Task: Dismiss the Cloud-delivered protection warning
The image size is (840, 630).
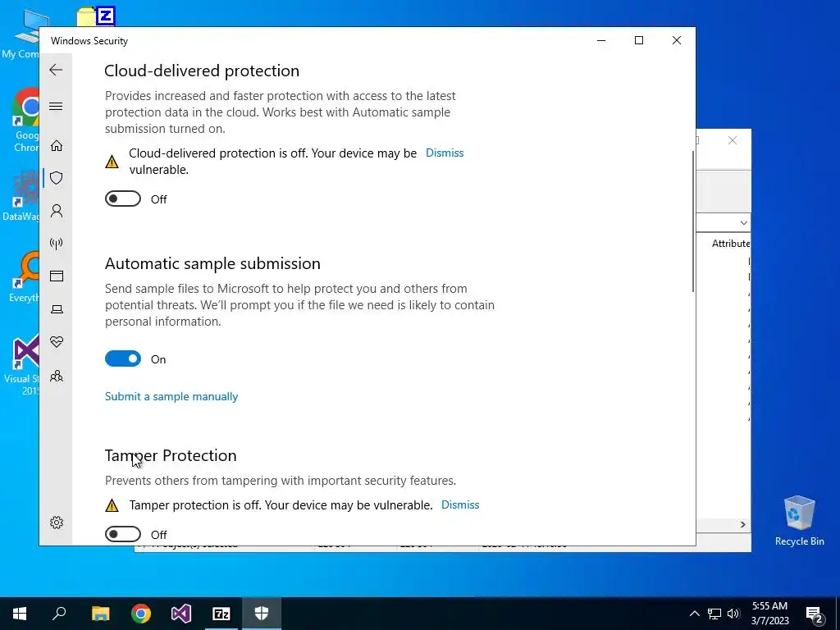Action: coord(445,153)
